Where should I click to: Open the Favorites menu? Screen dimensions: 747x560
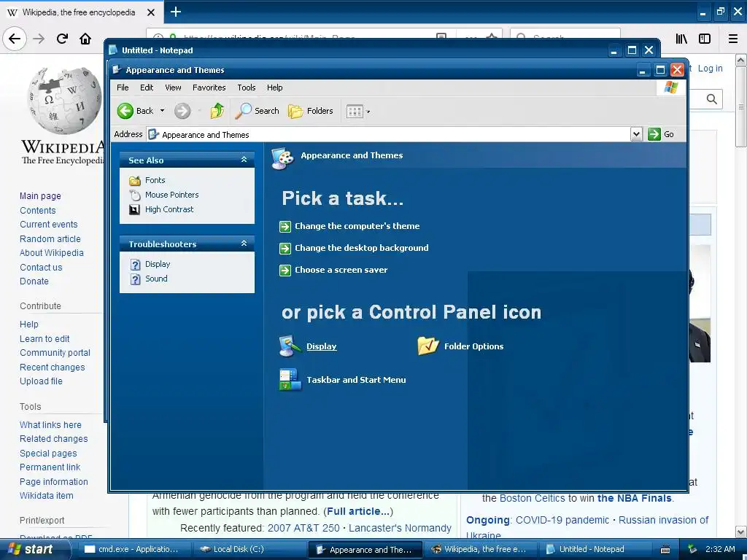pos(209,87)
